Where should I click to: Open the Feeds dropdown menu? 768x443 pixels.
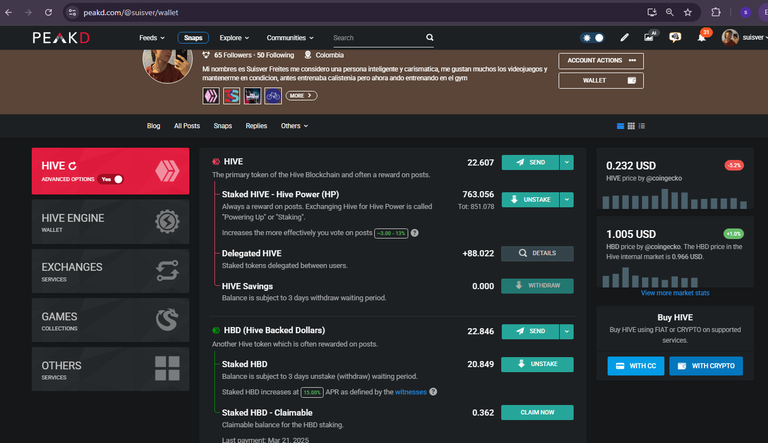[x=152, y=38]
